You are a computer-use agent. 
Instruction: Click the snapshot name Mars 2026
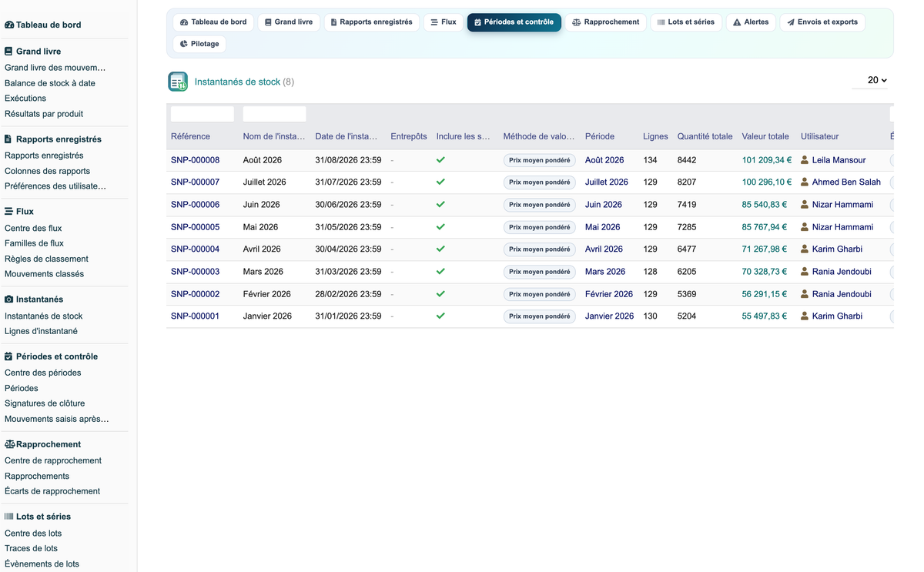263,272
